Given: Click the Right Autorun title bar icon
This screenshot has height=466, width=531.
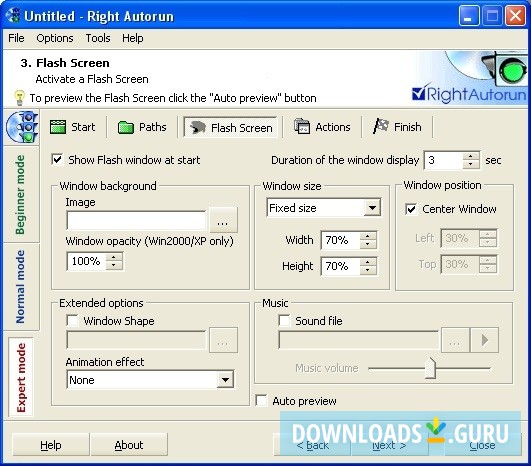Looking at the screenshot, I should 14,16.
